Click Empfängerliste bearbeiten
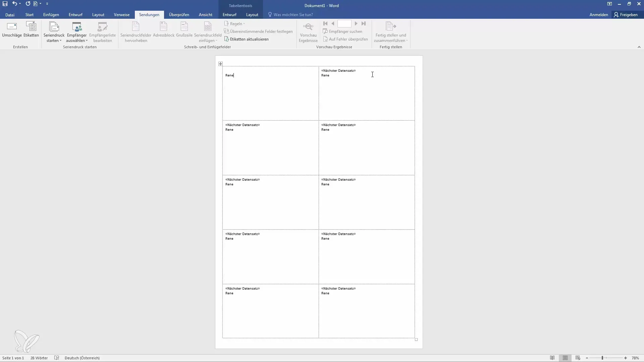 [103, 32]
